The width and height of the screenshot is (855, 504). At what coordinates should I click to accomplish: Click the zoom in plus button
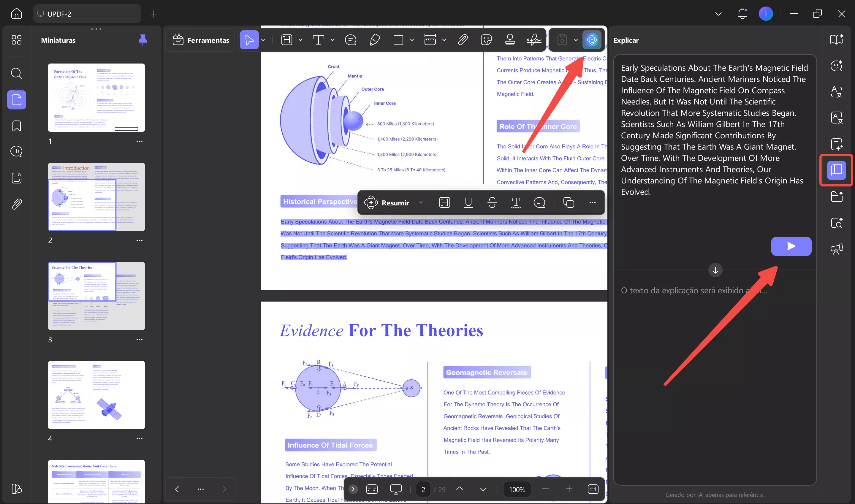click(x=569, y=489)
